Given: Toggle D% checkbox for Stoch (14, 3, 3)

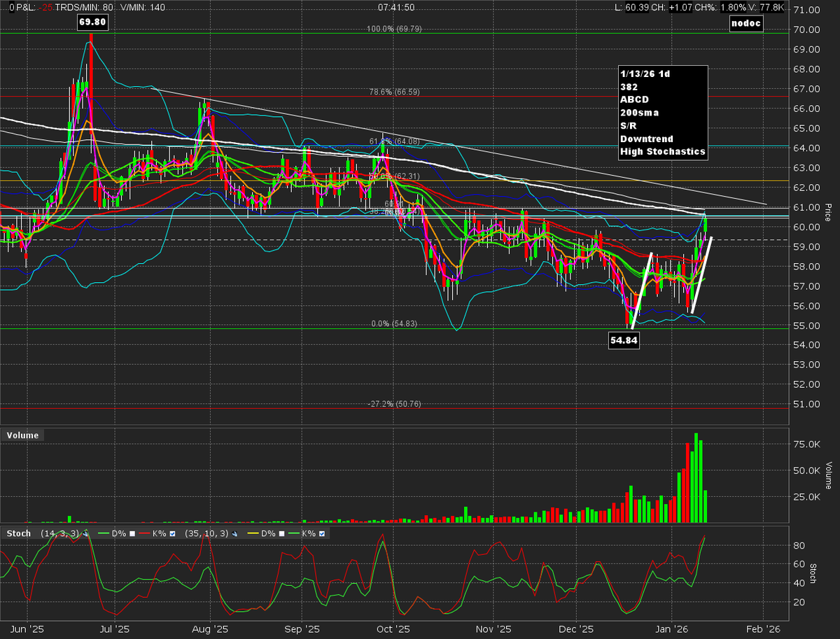Looking at the screenshot, I should [132, 533].
